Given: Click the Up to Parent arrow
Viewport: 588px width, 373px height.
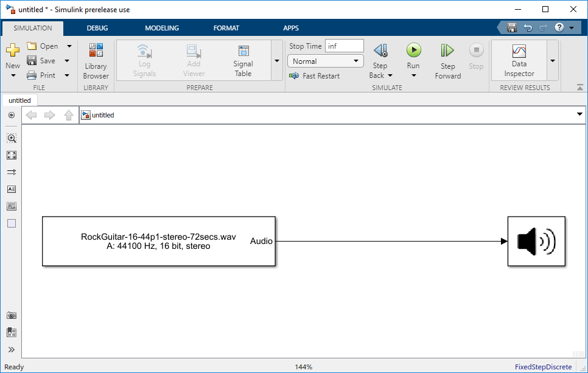Looking at the screenshot, I should coord(68,115).
